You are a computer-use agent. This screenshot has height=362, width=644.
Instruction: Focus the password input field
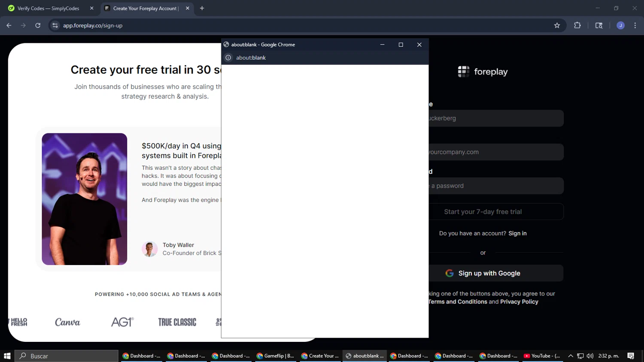coord(496,186)
